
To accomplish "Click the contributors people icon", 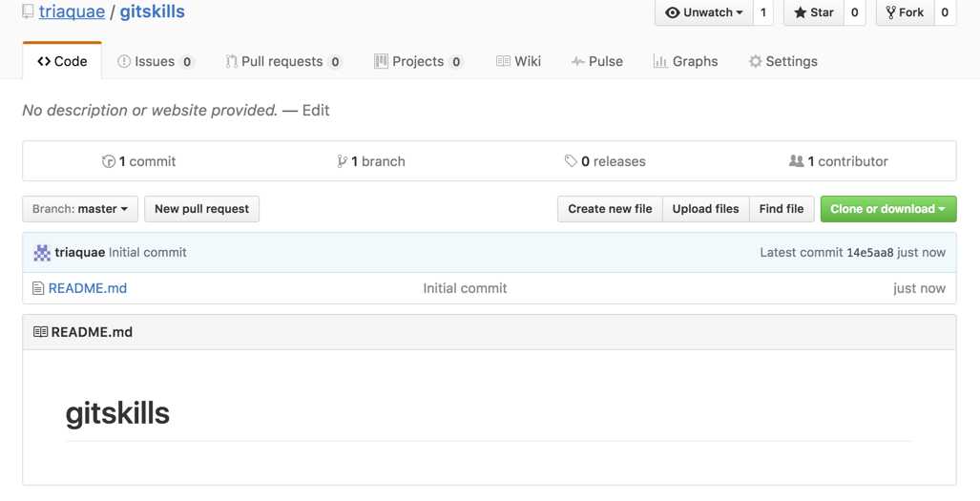I will [796, 161].
